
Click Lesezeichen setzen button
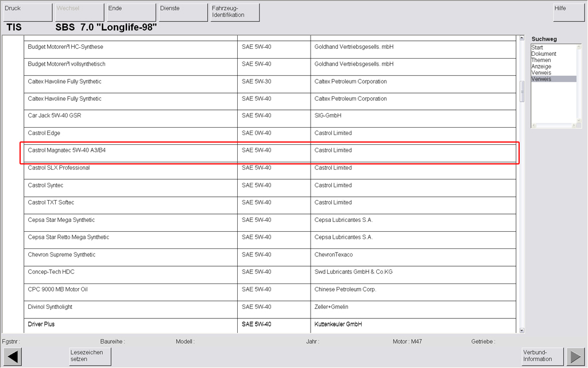coord(90,356)
